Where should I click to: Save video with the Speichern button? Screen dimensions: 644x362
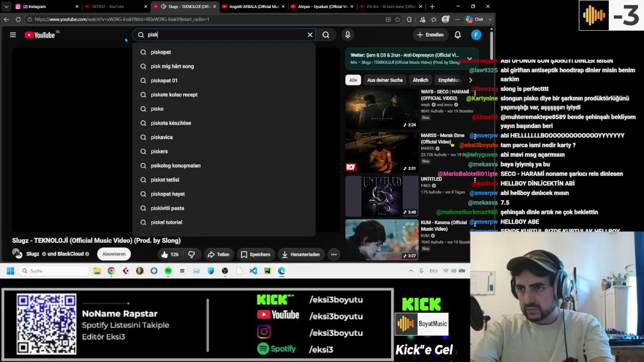tap(255, 254)
